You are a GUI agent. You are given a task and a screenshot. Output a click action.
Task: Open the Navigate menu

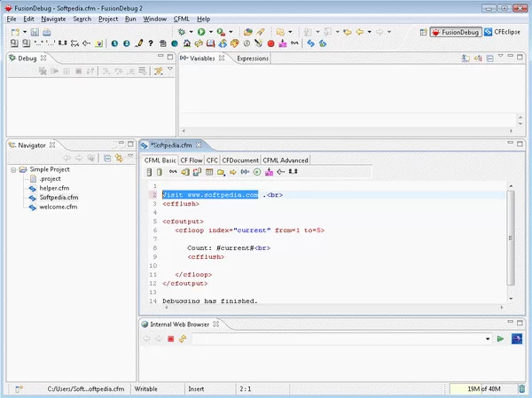click(x=53, y=19)
